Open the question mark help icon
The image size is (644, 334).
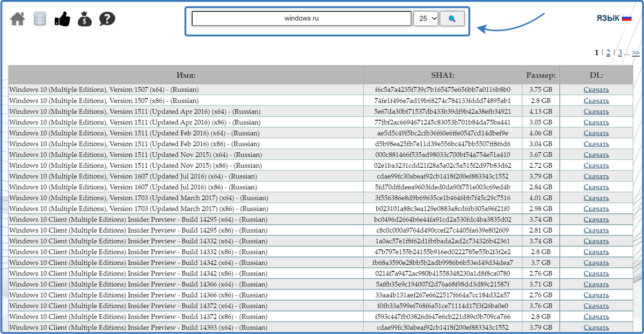107,19
